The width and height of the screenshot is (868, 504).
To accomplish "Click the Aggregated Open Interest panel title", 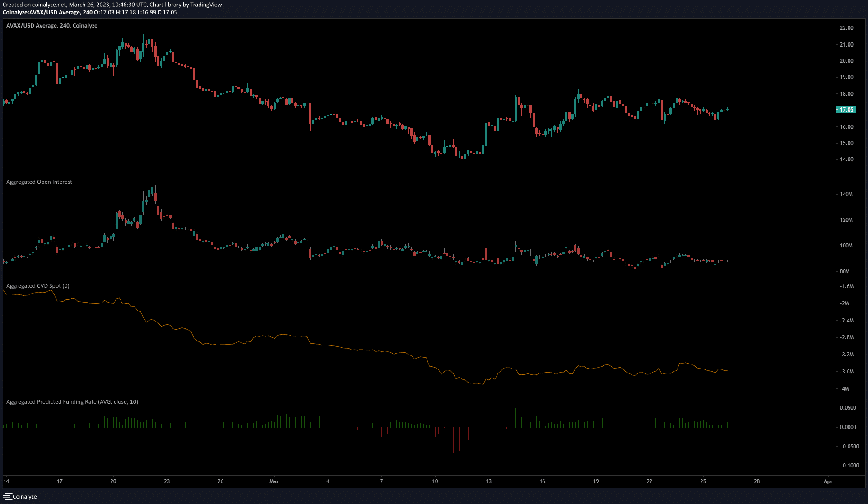I will pyautogui.click(x=39, y=182).
